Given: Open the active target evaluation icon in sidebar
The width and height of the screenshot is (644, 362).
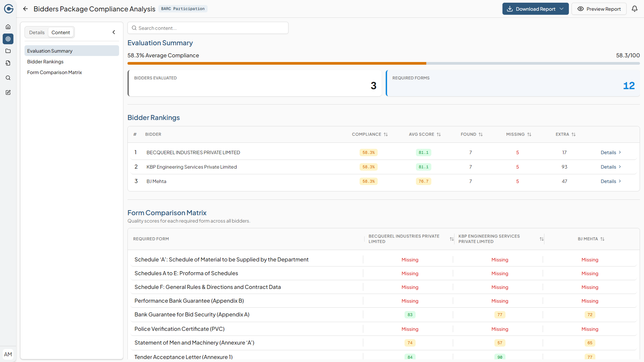Looking at the screenshot, I should coord(8,39).
